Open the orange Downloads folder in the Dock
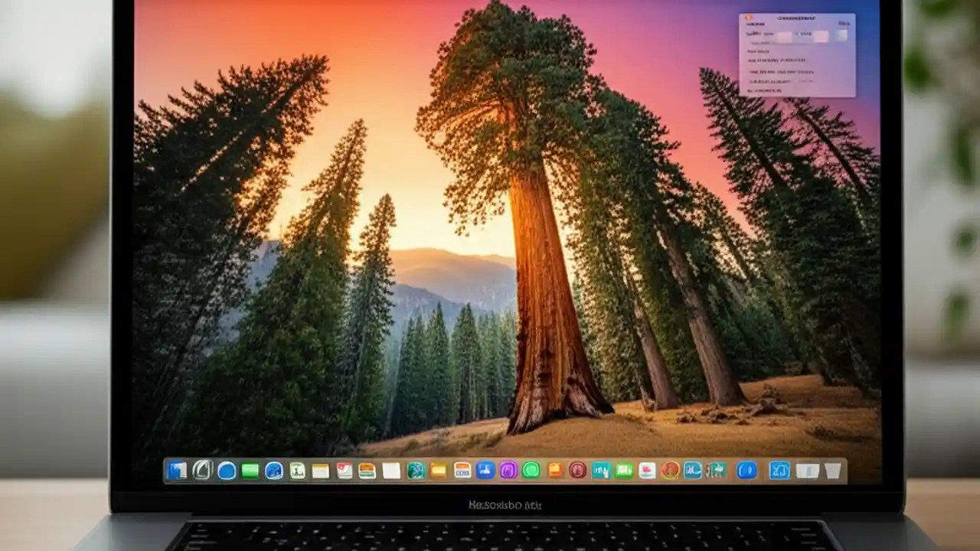This screenshot has width=980, height=551. [436, 471]
